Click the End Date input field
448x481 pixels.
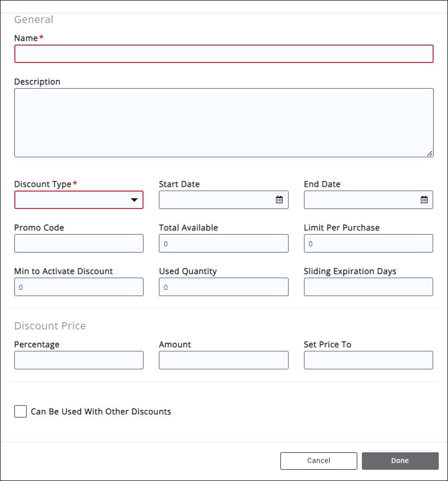click(x=361, y=200)
